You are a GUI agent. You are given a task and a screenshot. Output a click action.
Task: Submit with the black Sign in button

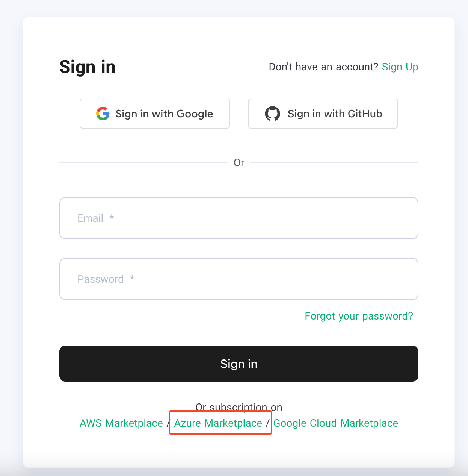pos(239,364)
